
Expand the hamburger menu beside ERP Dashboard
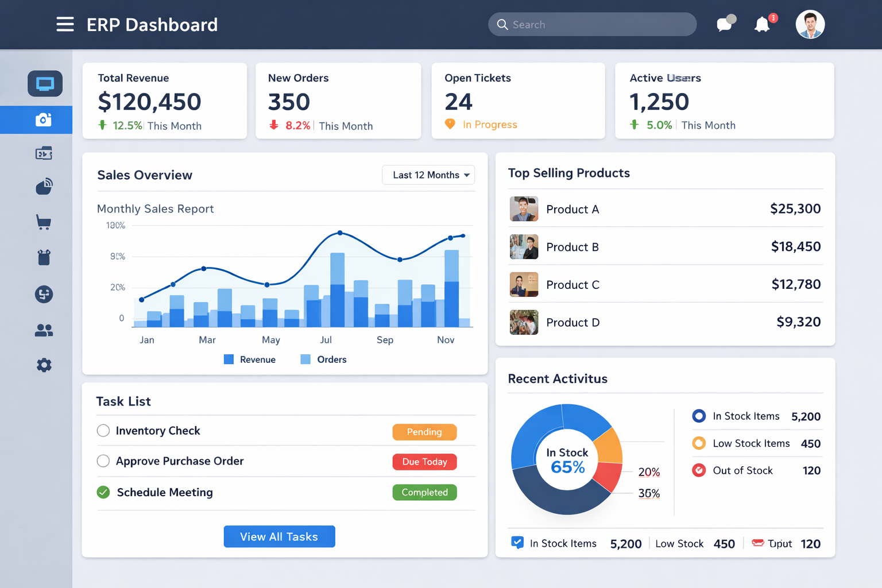65,24
